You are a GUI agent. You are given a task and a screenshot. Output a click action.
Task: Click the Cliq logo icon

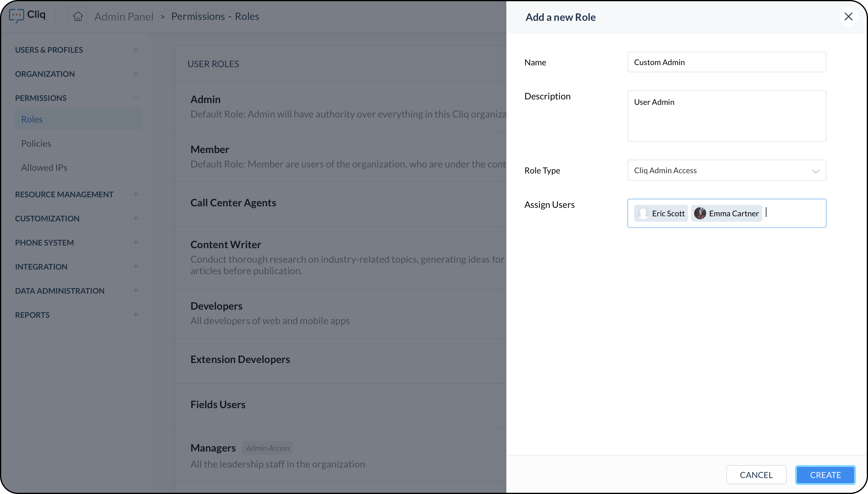[16, 16]
